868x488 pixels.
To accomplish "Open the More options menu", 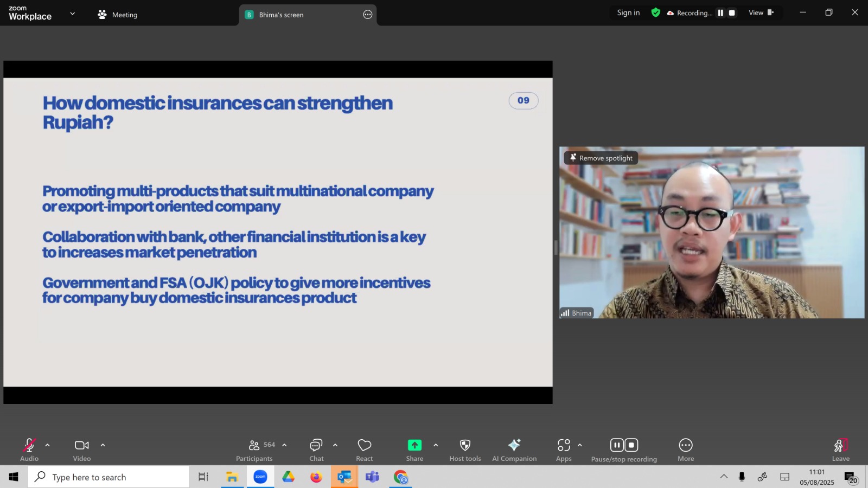I will click(686, 450).
